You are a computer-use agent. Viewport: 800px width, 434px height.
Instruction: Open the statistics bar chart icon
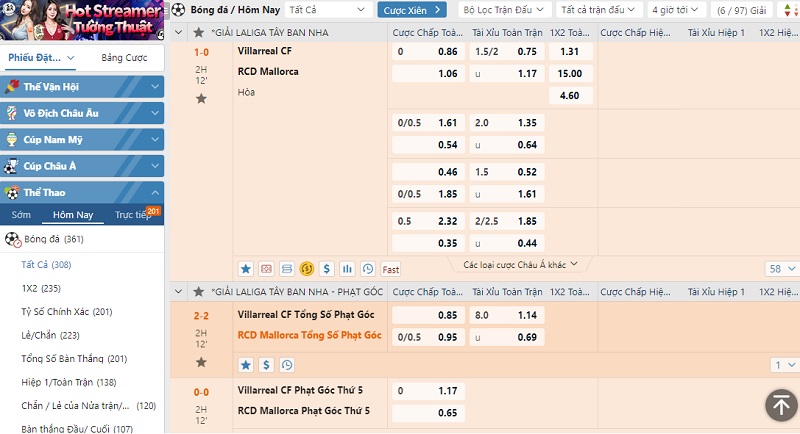coord(347,269)
